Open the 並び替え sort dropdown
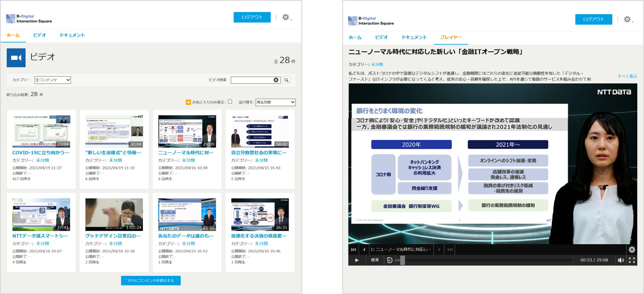 272,102
